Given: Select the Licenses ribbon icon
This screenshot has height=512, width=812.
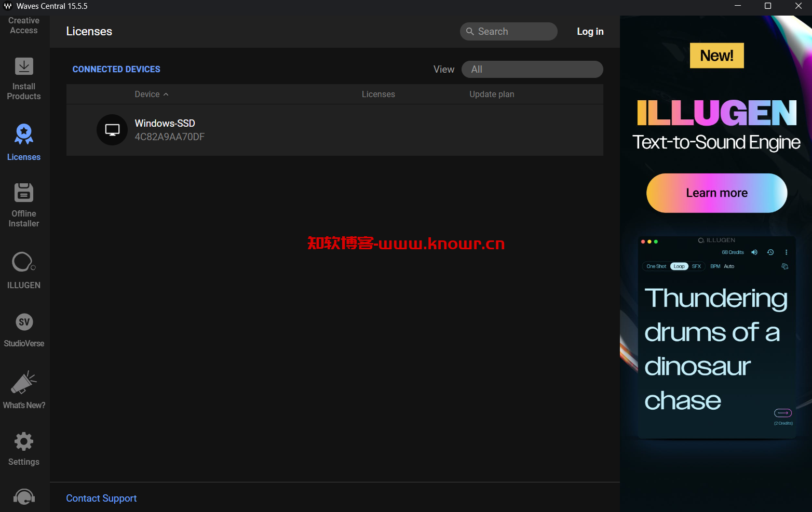Looking at the screenshot, I should coord(24,134).
